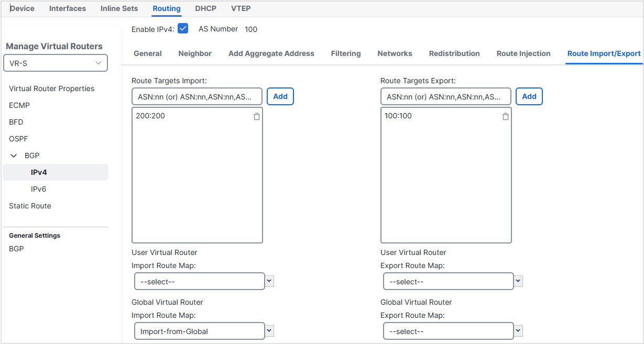Open User Virtual Router Export Route Map dropdown
The height and width of the screenshot is (344, 644).
(x=518, y=281)
